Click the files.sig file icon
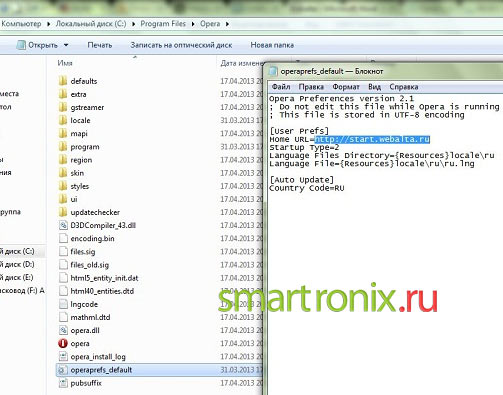Screen dimensions: 503x395 tap(63, 252)
